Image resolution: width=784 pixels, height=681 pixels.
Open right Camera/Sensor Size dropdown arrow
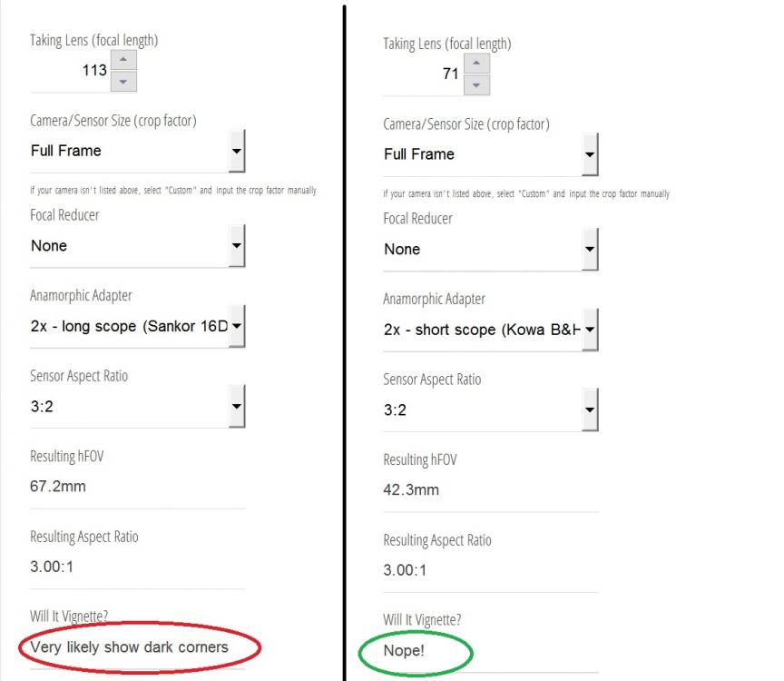click(590, 154)
